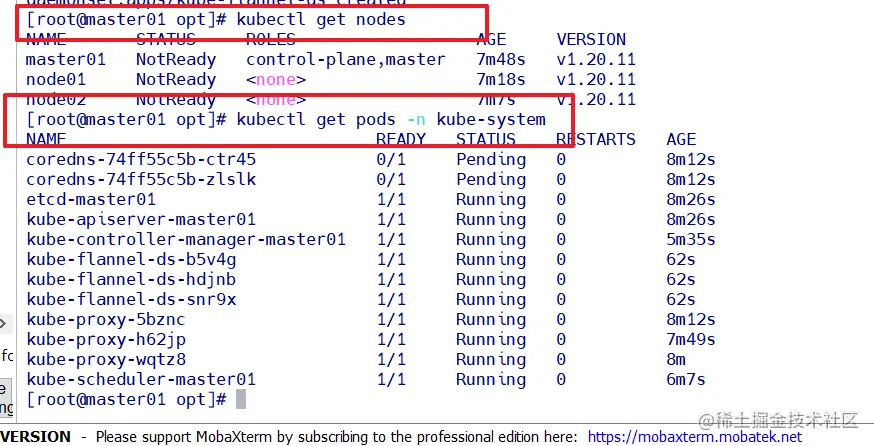The height and width of the screenshot is (446, 874).
Task: Click the RESTARTS column header
Action: pyautogui.click(x=595, y=139)
